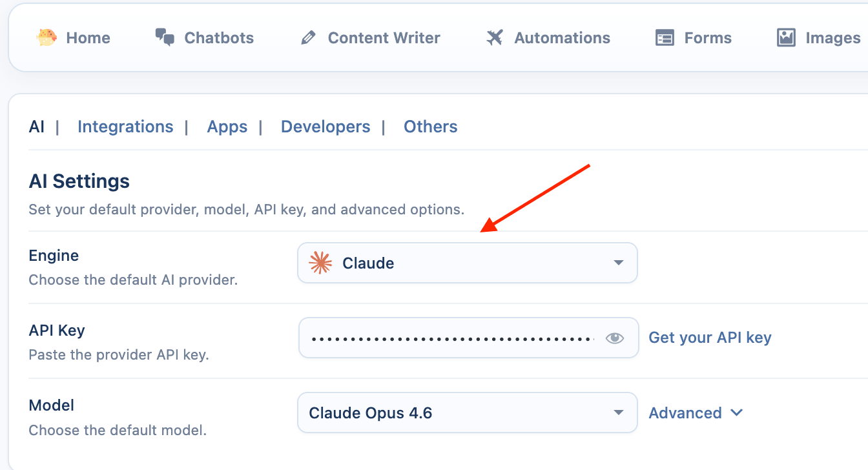The width and height of the screenshot is (868, 470).
Task: Open the Content Writer menu label
Action: coord(384,38)
